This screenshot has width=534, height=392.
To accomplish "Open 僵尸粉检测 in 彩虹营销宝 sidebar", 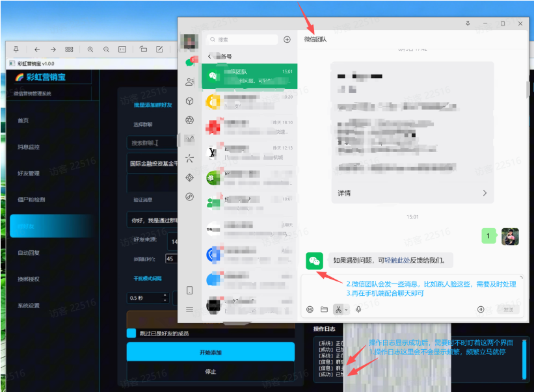I will (x=31, y=200).
